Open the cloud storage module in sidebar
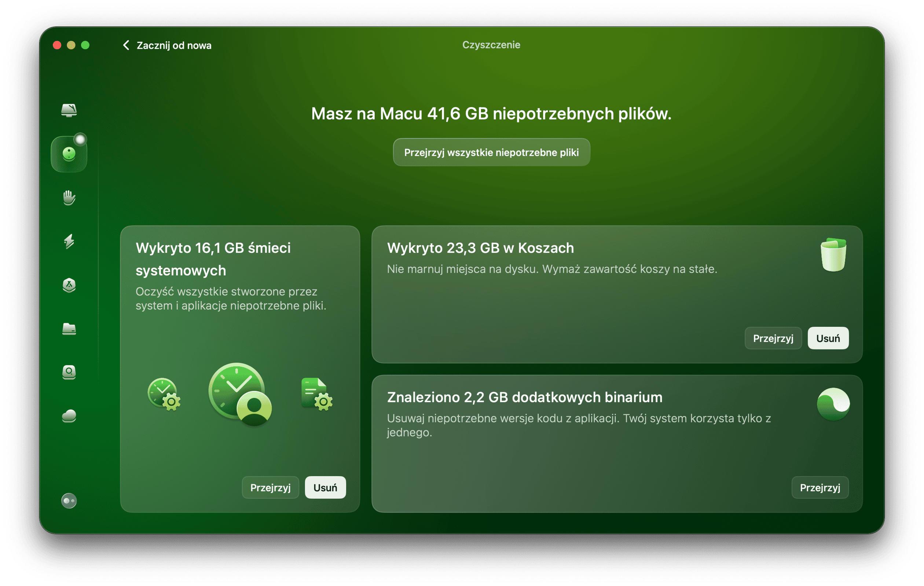The width and height of the screenshot is (924, 586). [x=69, y=415]
